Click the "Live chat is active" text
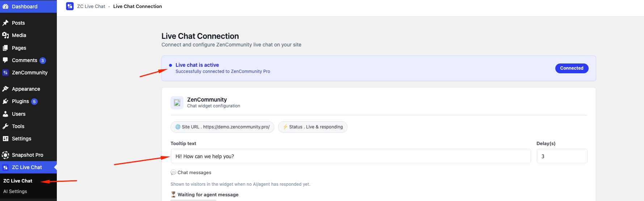644x201 pixels. point(197,65)
